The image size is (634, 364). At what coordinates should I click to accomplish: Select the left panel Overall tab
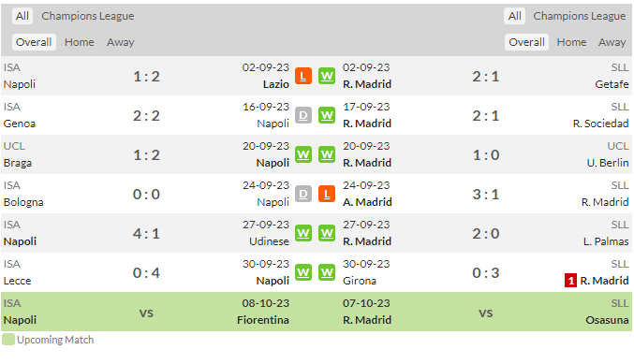pos(34,42)
